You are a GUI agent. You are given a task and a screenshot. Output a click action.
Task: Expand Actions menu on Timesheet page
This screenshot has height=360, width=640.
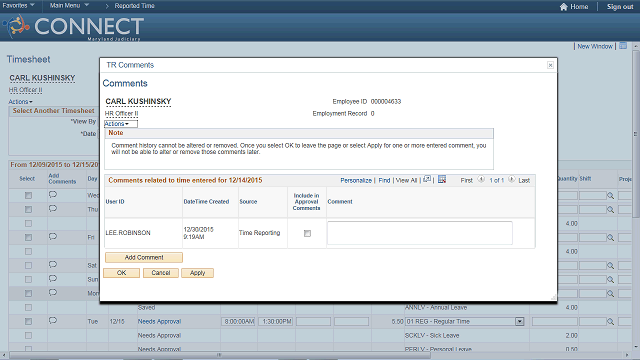pos(20,102)
